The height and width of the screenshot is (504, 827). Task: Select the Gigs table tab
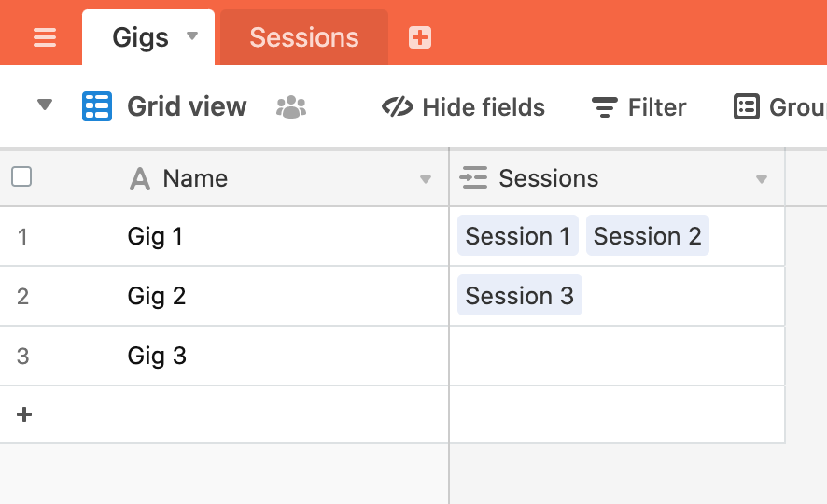tap(140, 37)
